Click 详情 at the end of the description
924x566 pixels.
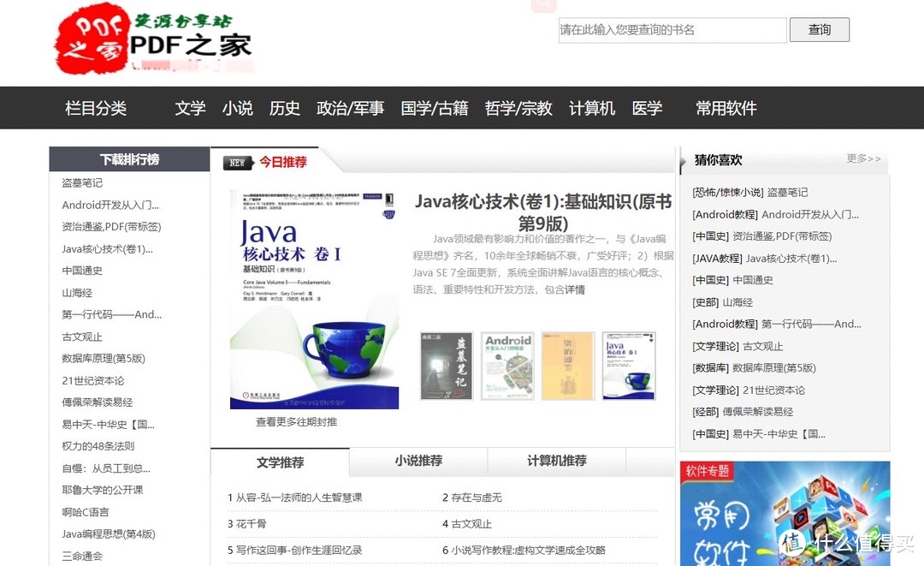575,289
